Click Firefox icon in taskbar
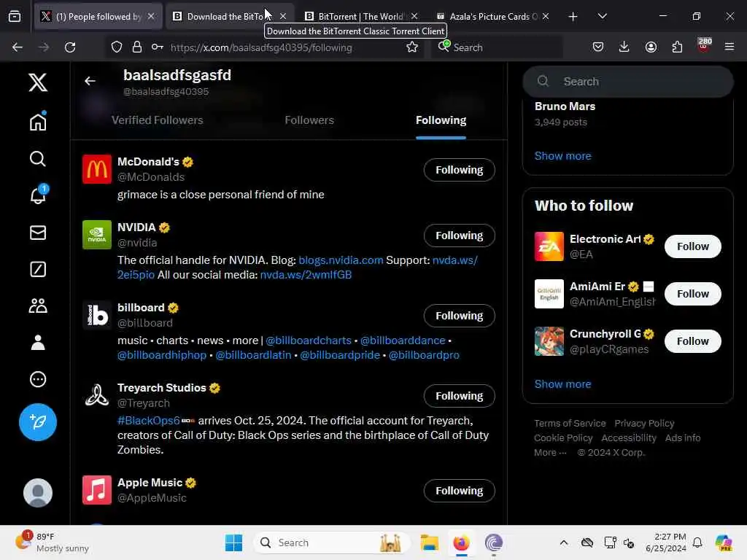This screenshot has height=560, width=747. [461, 542]
